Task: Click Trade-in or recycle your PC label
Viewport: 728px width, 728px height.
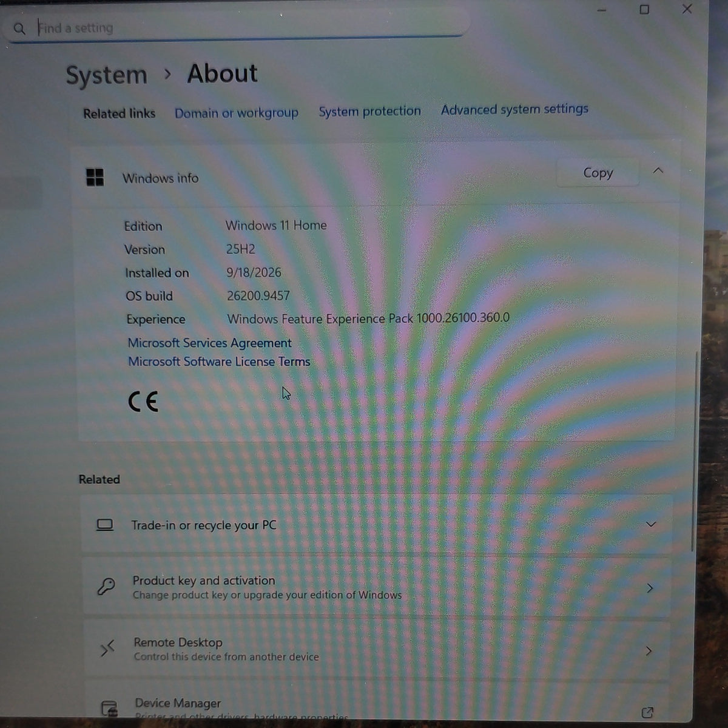Action: pyautogui.click(x=204, y=525)
